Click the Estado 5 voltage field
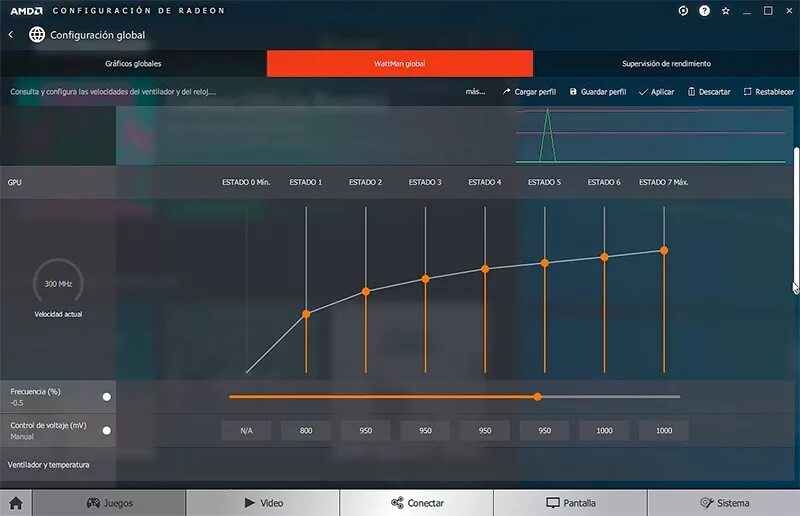The image size is (800, 516). coord(544,431)
